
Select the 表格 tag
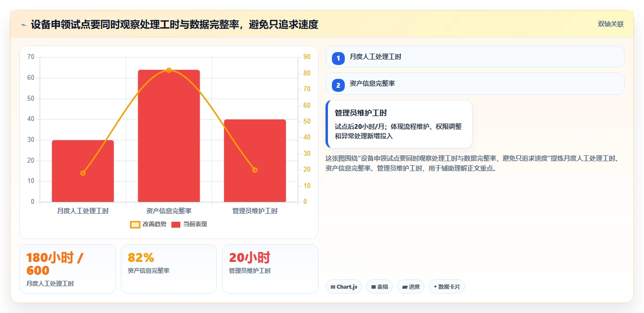(379, 287)
